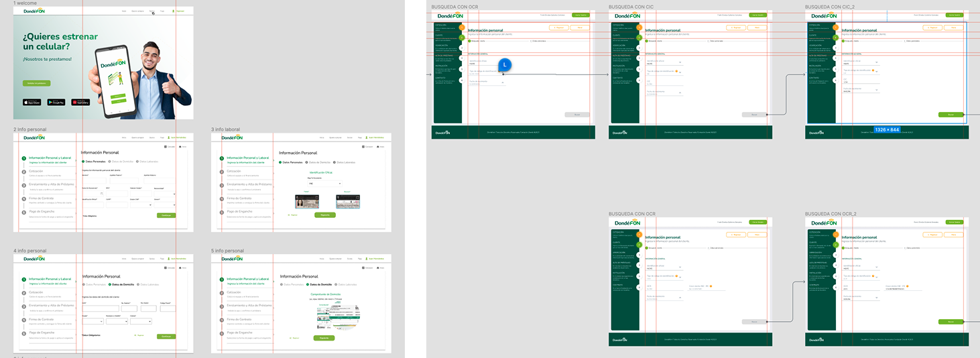This screenshot has height=358, width=980.
Task: Click orange step 1 circle in first BUSQUEDA CON OCR frame
Action: pyautogui.click(x=461, y=27)
